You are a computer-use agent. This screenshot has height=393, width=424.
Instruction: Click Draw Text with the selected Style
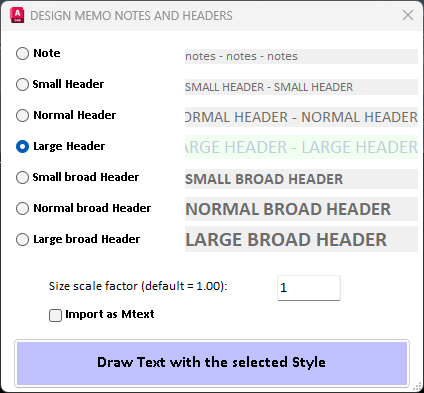click(212, 363)
